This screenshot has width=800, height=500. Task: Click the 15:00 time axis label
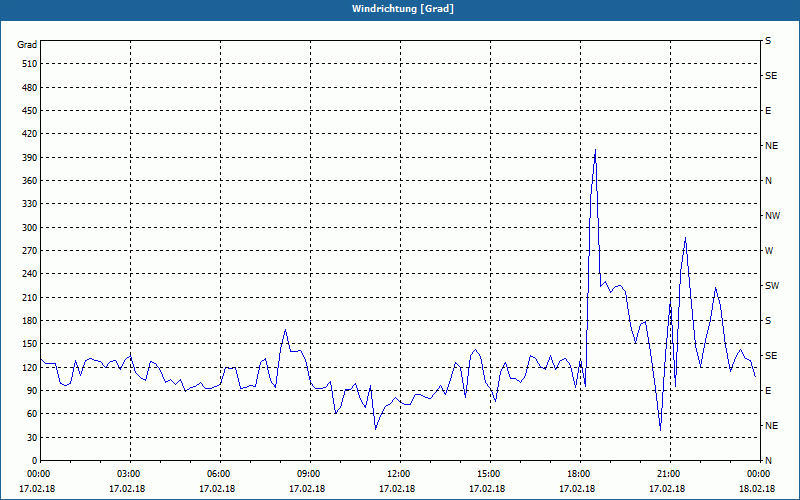pyautogui.click(x=489, y=474)
